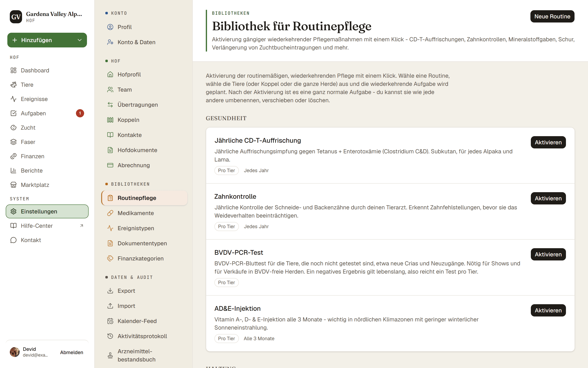Select Routinepflege in Bibliotheken
The image size is (588, 368).
[144, 198]
